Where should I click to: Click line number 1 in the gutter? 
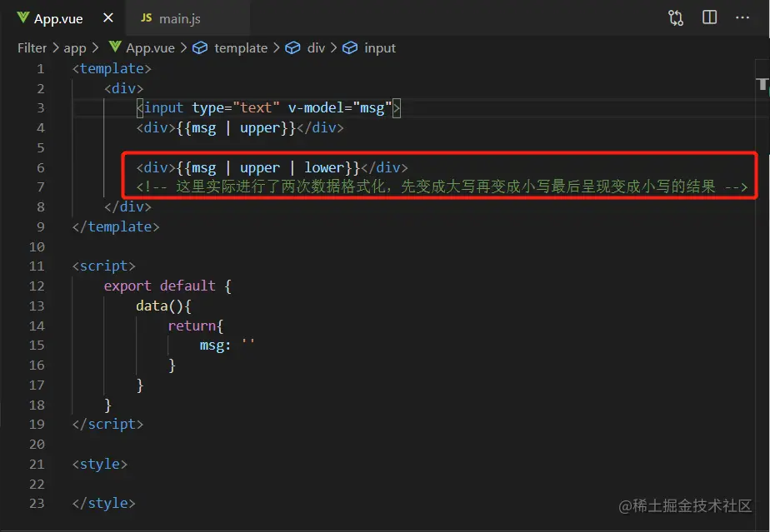click(40, 69)
